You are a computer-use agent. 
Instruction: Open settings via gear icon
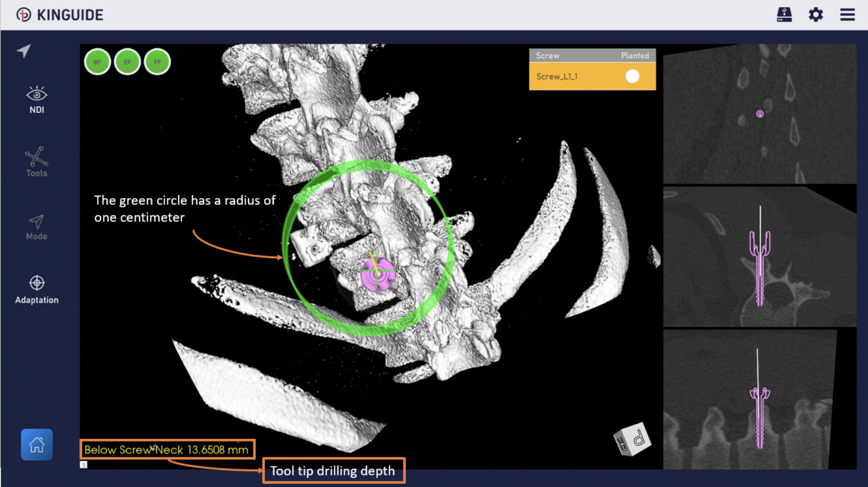815,15
